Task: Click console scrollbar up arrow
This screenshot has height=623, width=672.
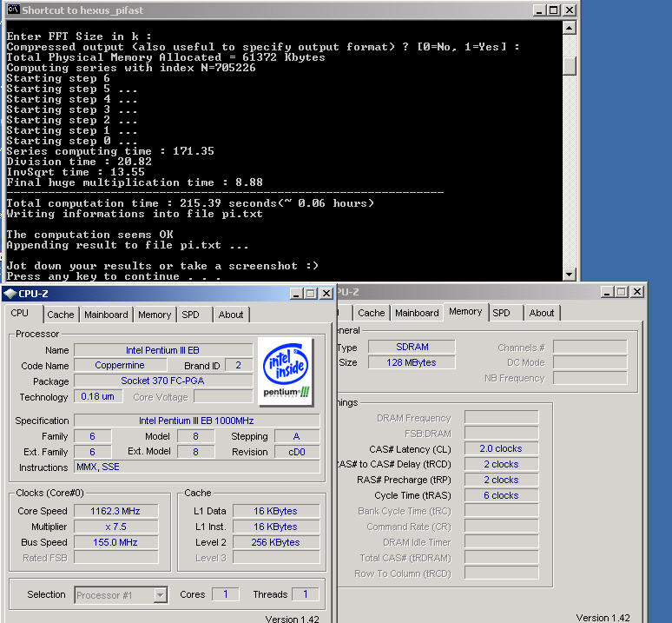Action: (570, 29)
